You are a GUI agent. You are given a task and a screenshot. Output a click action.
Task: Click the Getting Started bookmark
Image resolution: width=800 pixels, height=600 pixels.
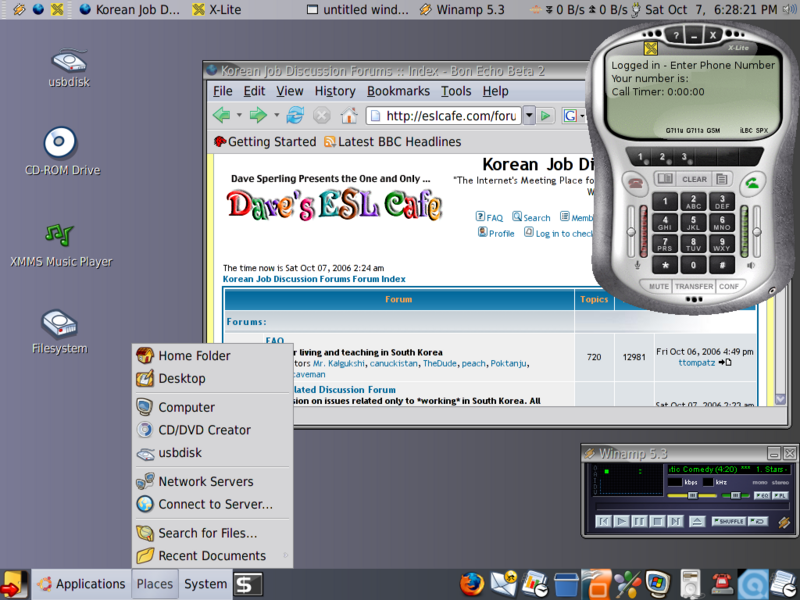(265, 142)
